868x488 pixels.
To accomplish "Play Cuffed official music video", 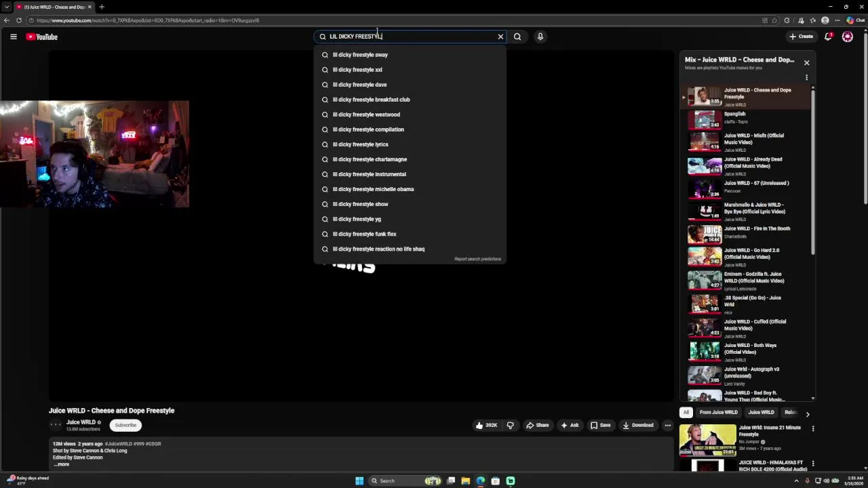I will pos(746,328).
